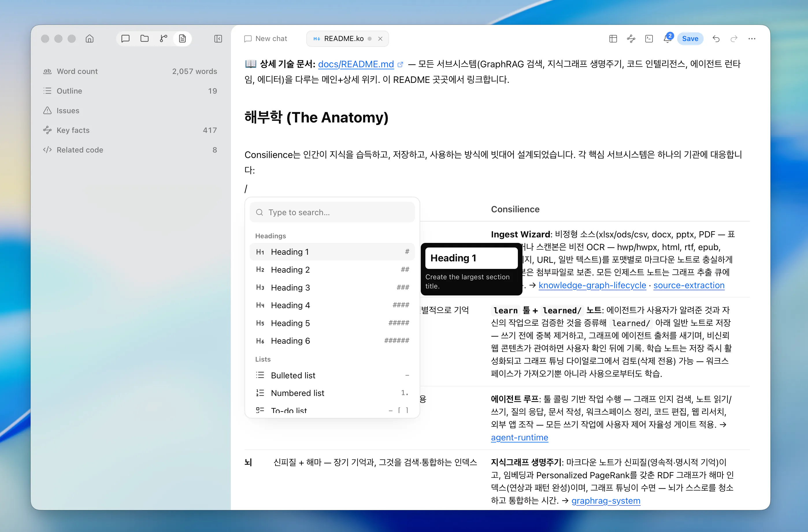Click the 뇌 table row label
This screenshot has width=808, height=532.
(248, 462)
